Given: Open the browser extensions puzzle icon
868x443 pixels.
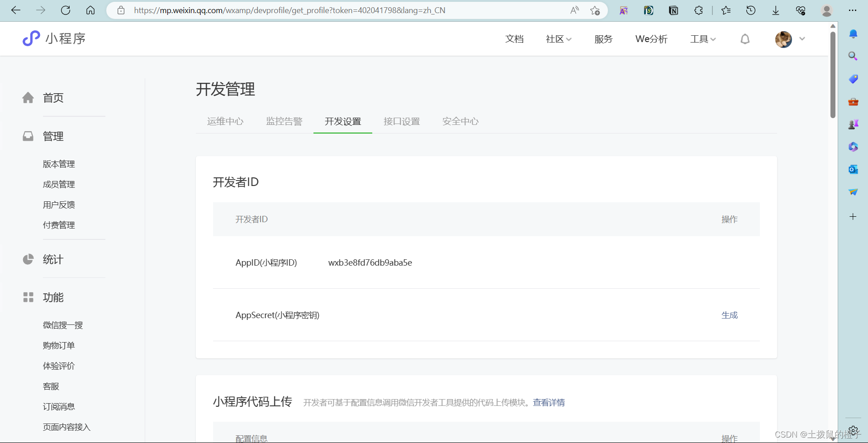Looking at the screenshot, I should click(x=698, y=10).
